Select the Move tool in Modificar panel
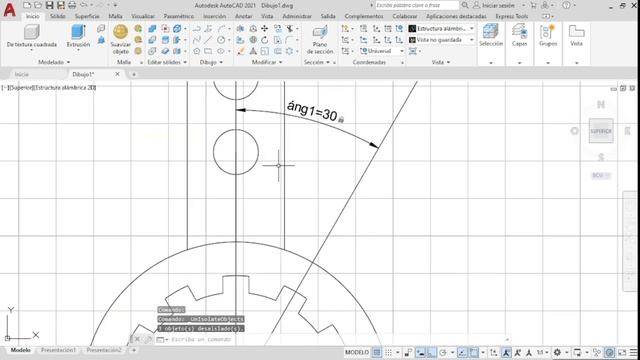 pos(264,29)
